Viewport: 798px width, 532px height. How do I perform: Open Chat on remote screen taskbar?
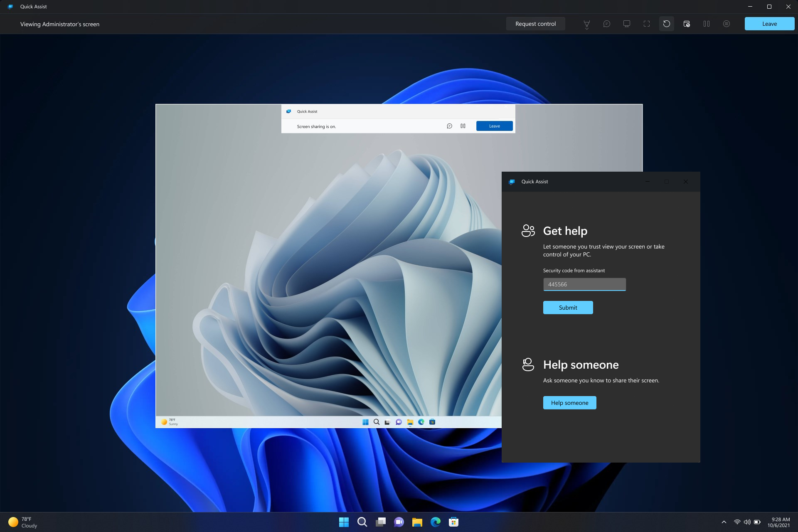[x=399, y=422]
